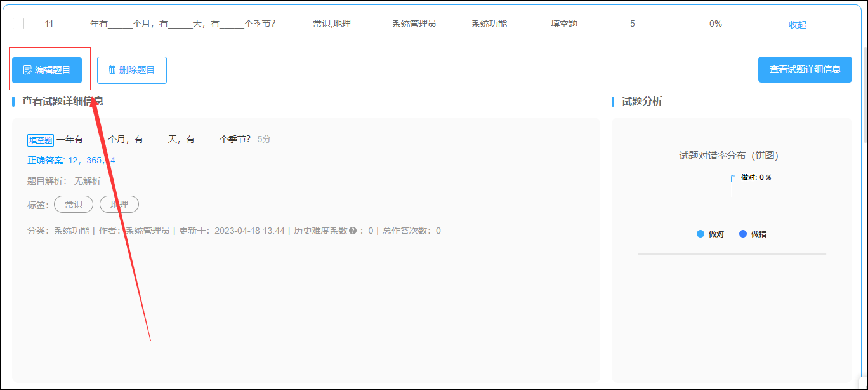
Task: Click the 填空题 type cell in row 11
Action: click(564, 24)
